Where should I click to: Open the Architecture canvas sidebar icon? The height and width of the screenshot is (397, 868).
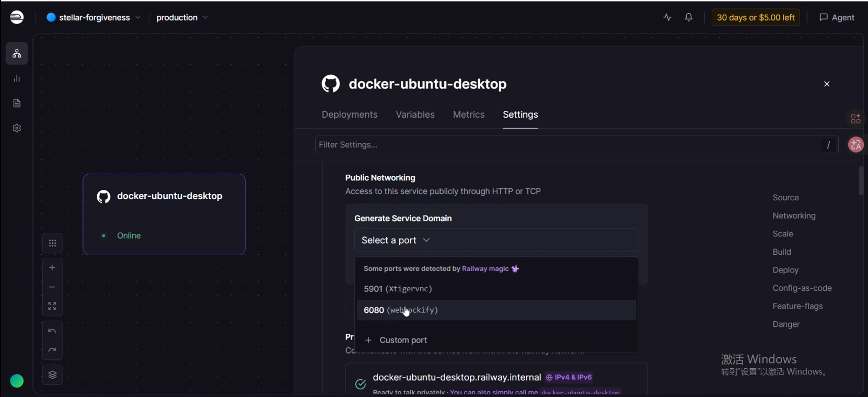17,53
